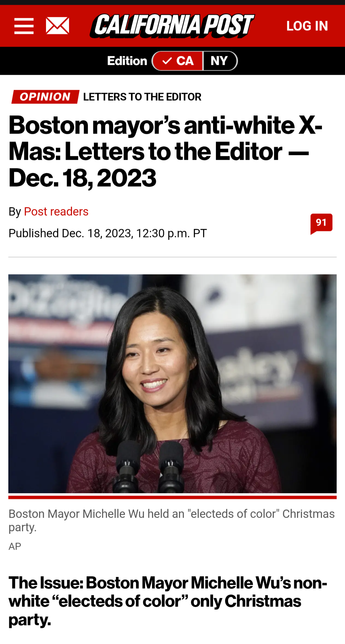Switch to the NY edition

pos(220,61)
